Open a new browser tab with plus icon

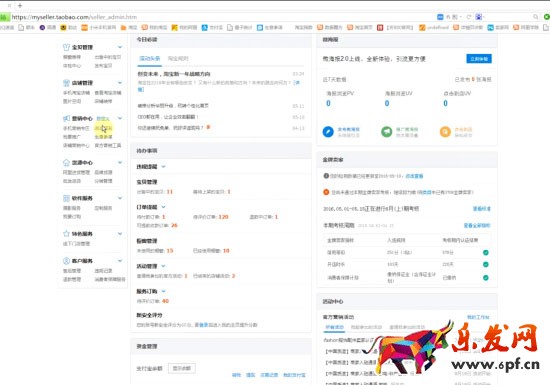(x=20, y=6)
